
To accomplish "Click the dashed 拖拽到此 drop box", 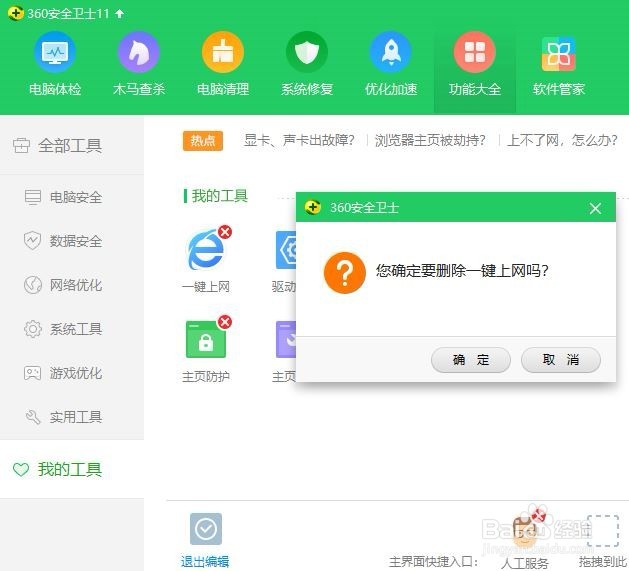I will click(603, 531).
